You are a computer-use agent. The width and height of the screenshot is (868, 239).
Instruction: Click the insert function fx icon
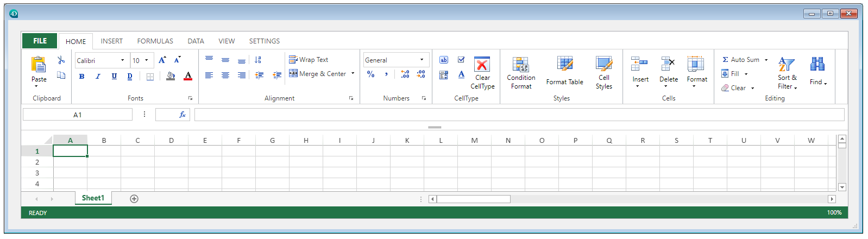[x=182, y=115]
